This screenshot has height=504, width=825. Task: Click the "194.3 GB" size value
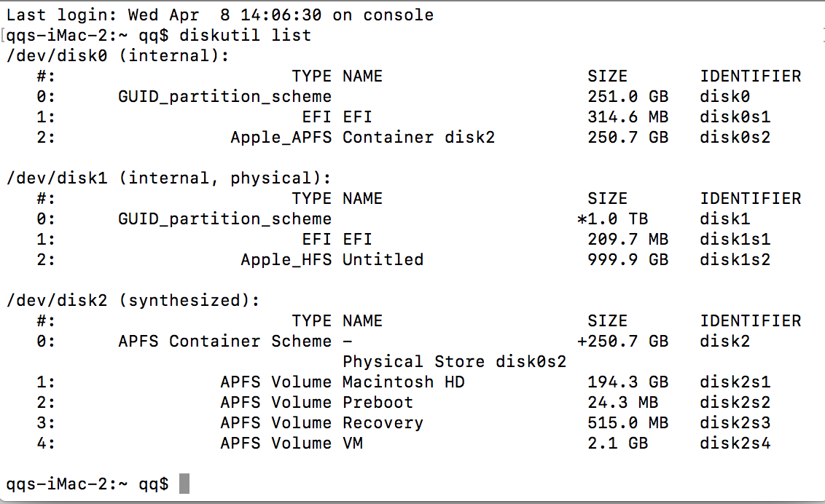[x=627, y=382]
